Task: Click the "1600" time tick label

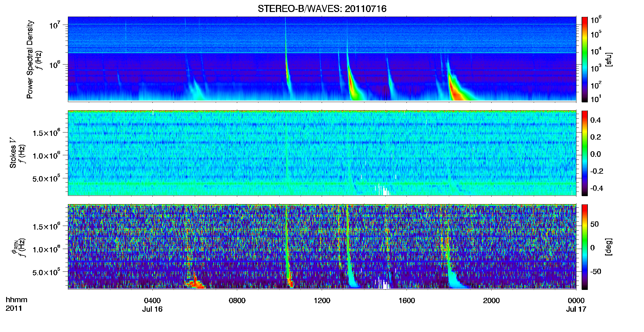Action: [x=407, y=300]
